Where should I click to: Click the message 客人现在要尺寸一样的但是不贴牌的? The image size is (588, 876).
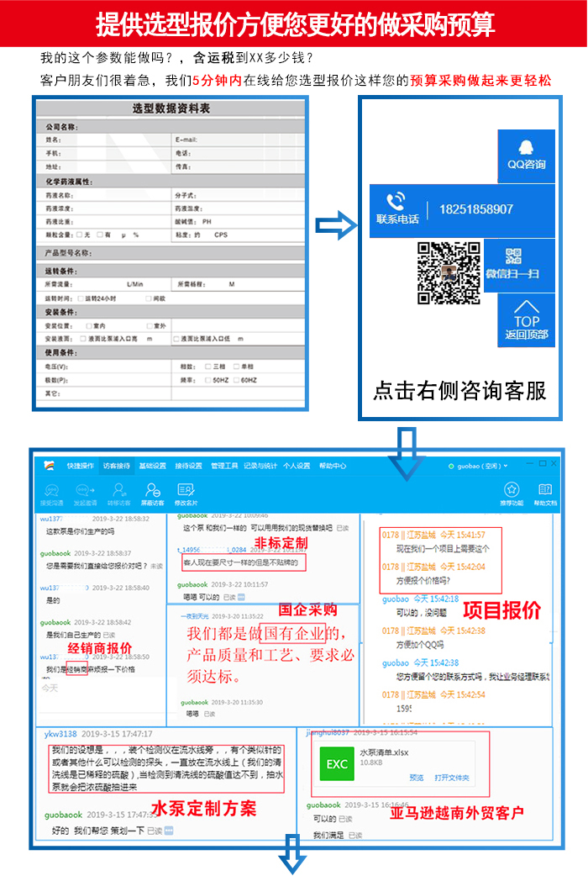click(241, 562)
